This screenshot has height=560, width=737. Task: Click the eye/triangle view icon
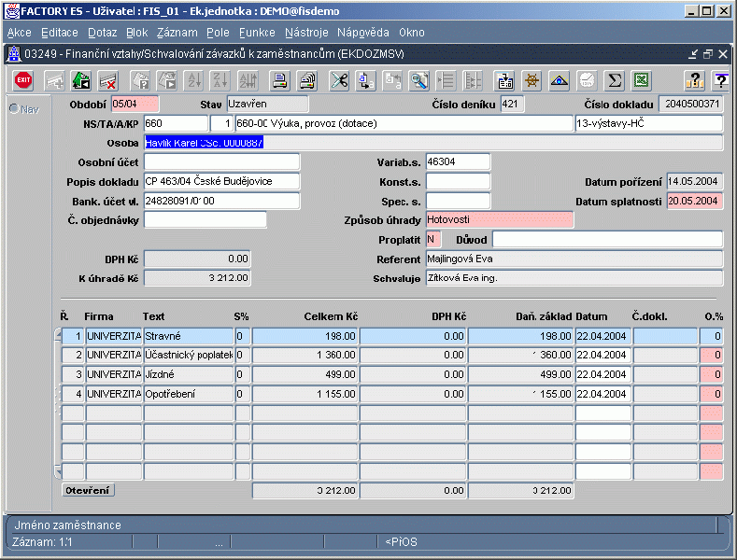point(559,80)
